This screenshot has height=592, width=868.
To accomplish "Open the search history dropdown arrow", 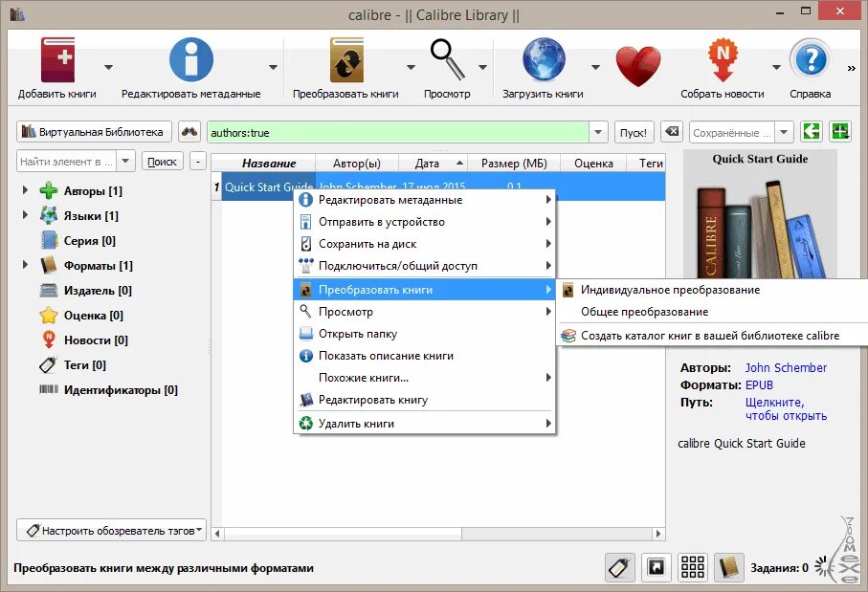I will (x=598, y=132).
